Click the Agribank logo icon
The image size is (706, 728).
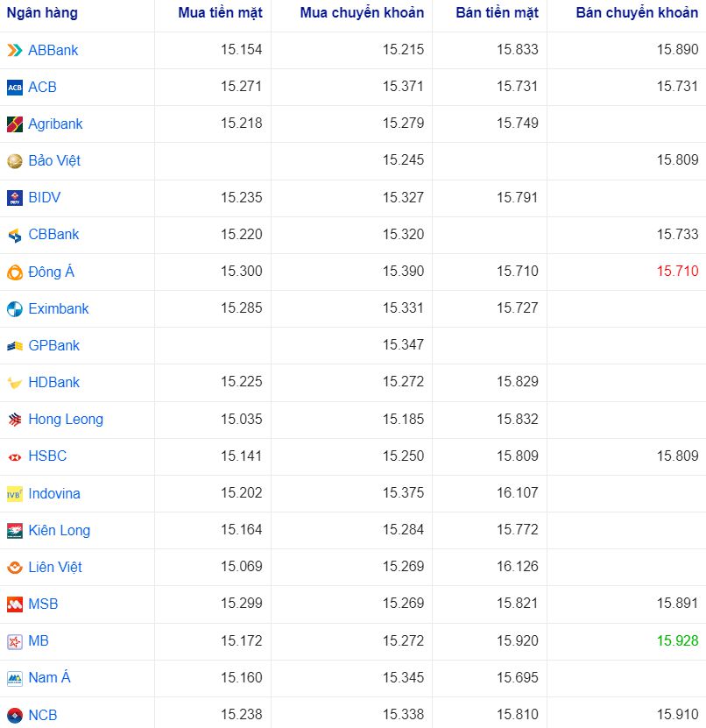pyautogui.click(x=14, y=124)
